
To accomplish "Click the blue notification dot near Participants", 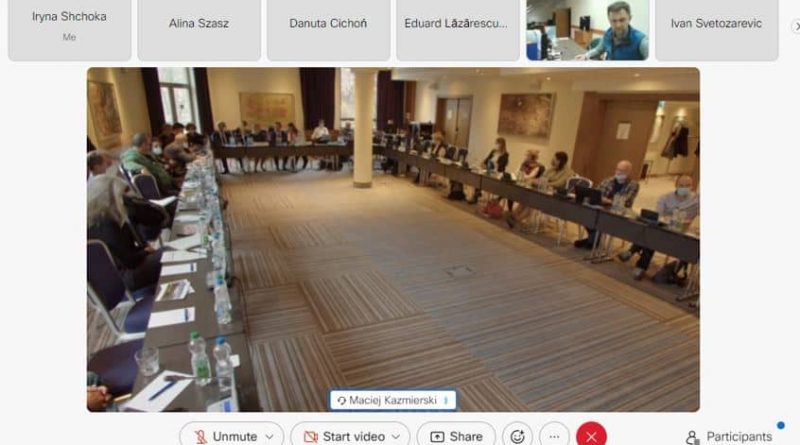I will click(x=781, y=425).
